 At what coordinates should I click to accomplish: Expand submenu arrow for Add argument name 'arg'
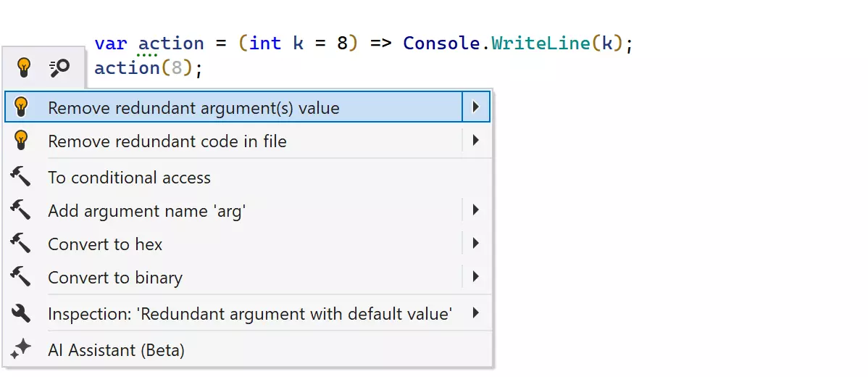point(475,210)
